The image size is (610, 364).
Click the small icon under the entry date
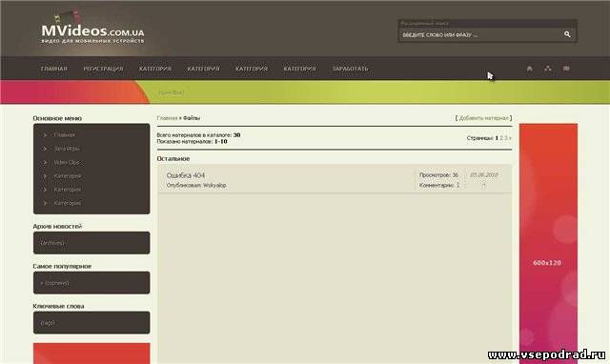pyautogui.click(x=483, y=186)
